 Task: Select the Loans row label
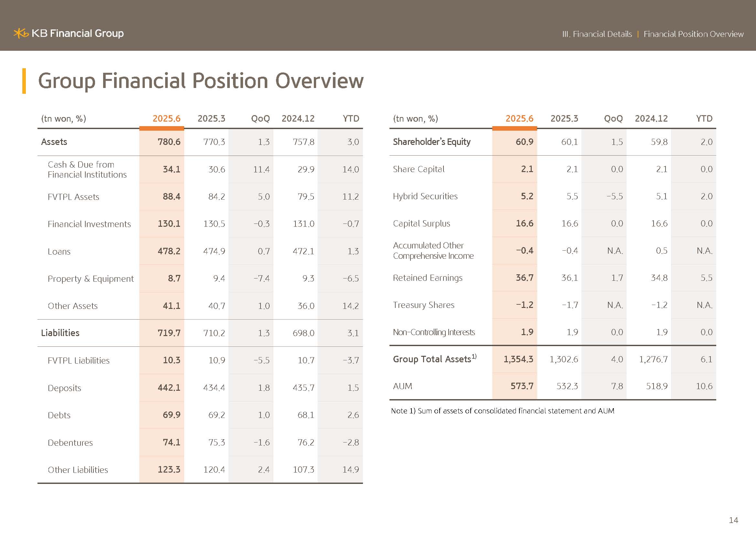[x=59, y=252]
